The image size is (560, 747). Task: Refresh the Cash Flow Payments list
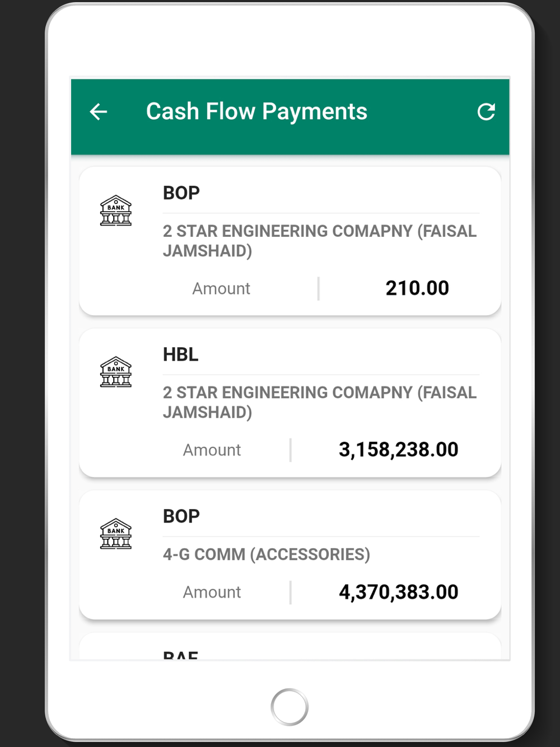coord(486,112)
